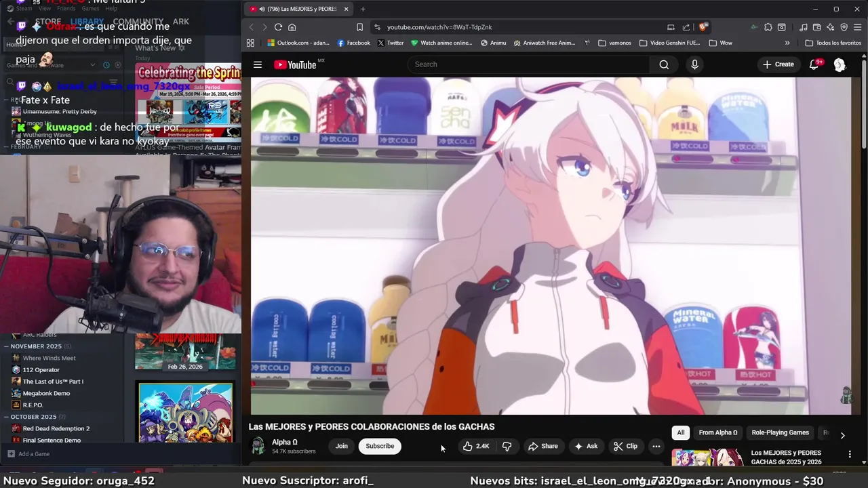Select Role-Playing Games filter chip
Screen dimensions: 868x488
pyautogui.click(x=780, y=432)
